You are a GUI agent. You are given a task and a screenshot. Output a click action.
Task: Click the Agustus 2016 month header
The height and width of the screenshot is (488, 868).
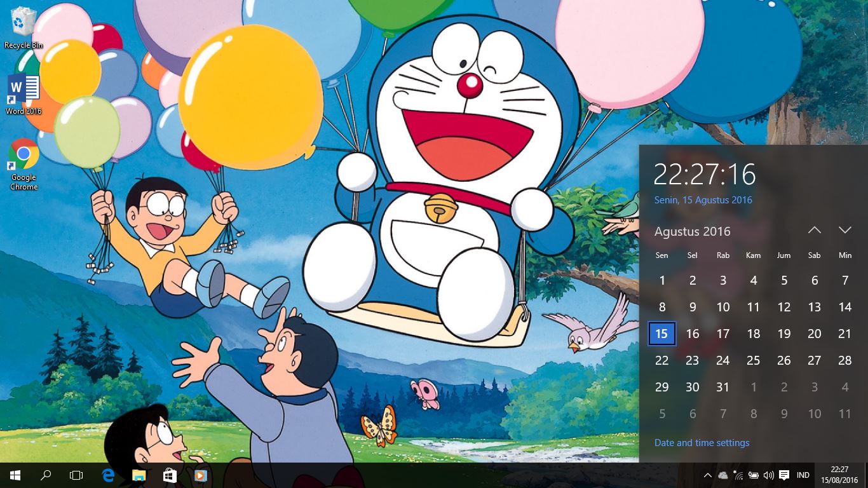(693, 231)
